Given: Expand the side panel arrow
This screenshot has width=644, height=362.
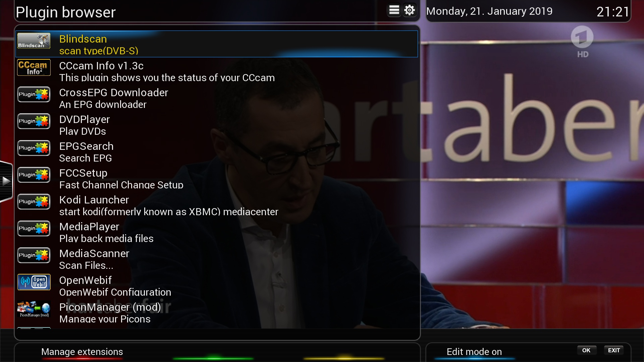Looking at the screenshot, I should click(6, 181).
